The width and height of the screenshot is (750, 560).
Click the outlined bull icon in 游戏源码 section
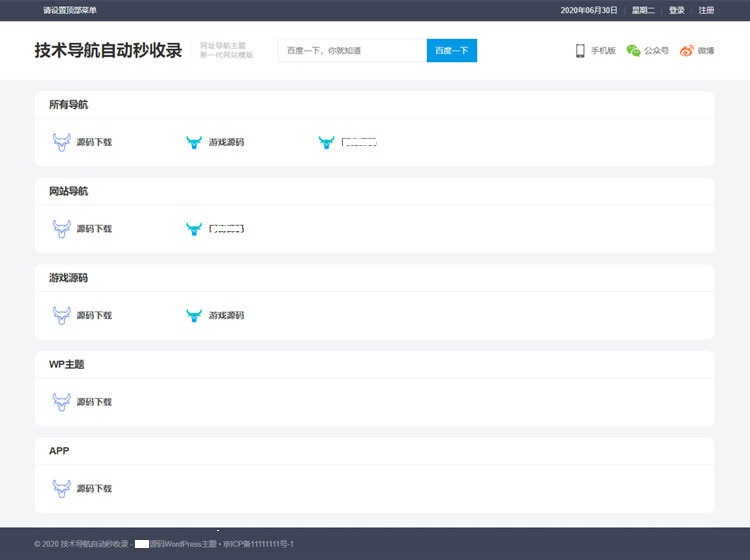(61, 315)
